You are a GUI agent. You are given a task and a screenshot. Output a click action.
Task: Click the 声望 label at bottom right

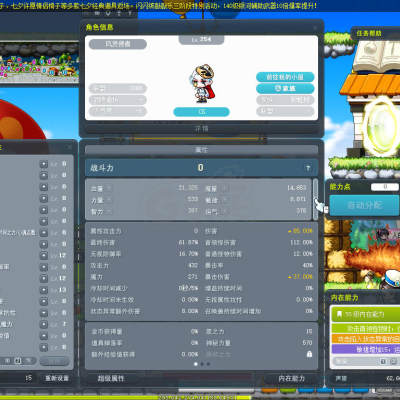(x=341, y=379)
